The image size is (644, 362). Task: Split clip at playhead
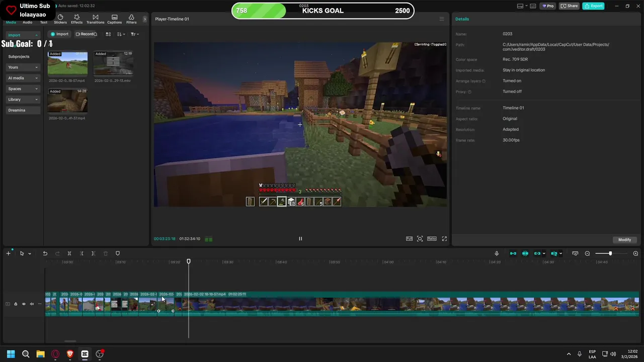(69, 253)
